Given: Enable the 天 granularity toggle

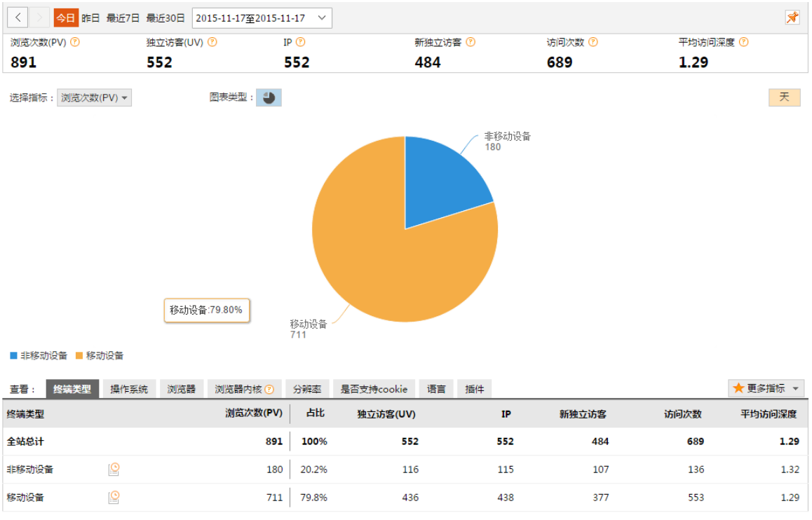Looking at the screenshot, I should coord(785,97).
